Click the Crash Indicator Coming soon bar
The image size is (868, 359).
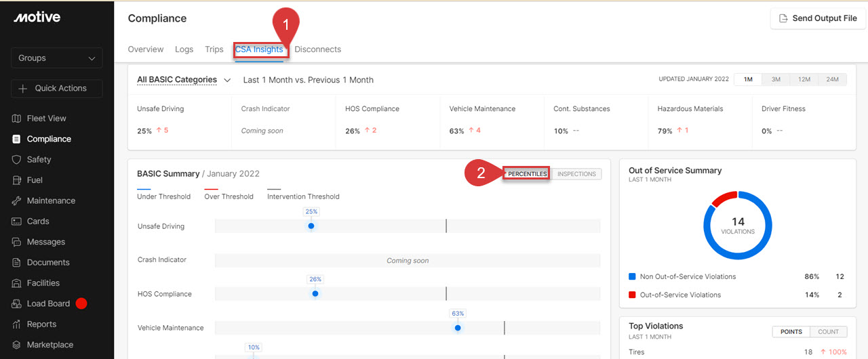tap(408, 260)
